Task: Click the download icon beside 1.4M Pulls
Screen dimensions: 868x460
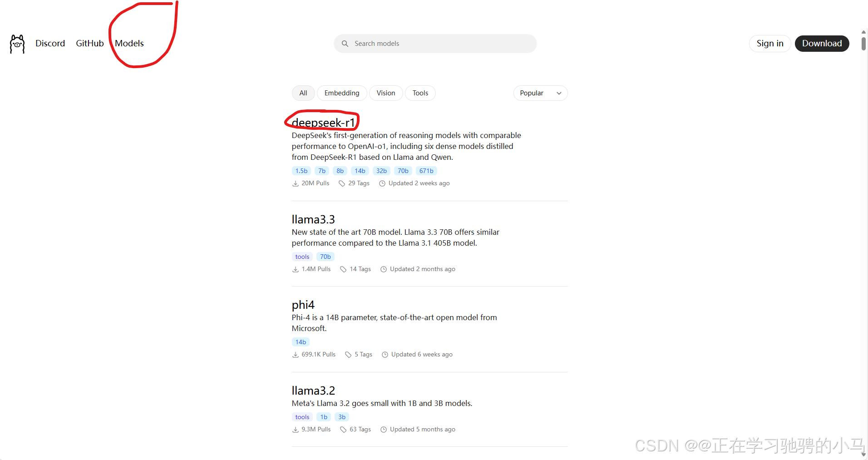Action: tap(296, 269)
